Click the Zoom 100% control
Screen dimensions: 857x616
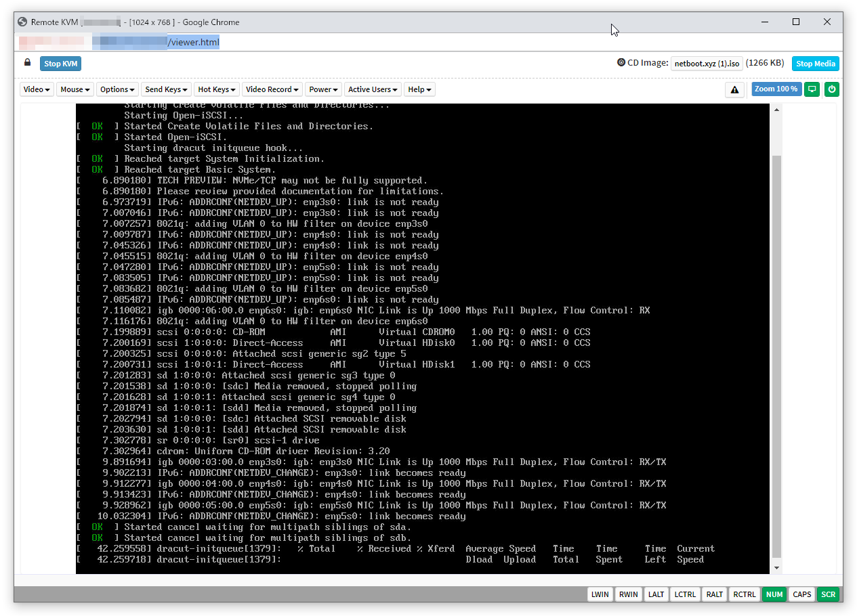776,89
